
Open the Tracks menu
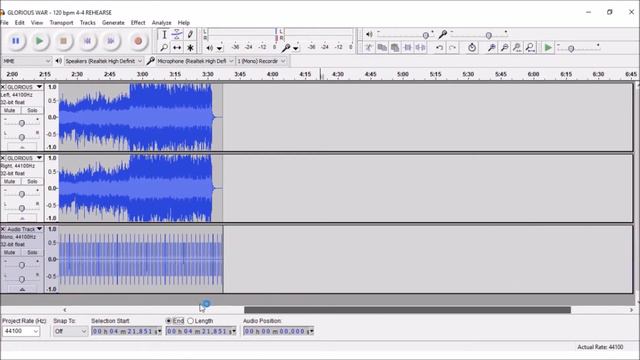pyautogui.click(x=87, y=22)
